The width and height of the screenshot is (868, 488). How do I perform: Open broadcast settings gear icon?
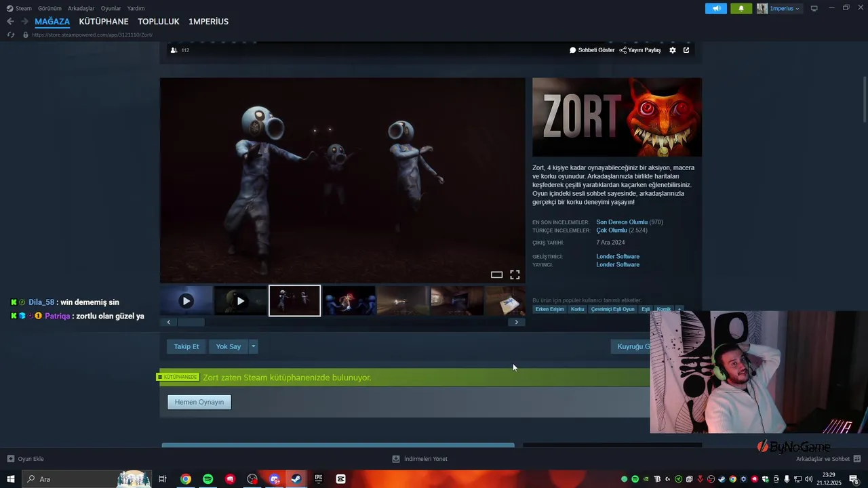click(673, 50)
